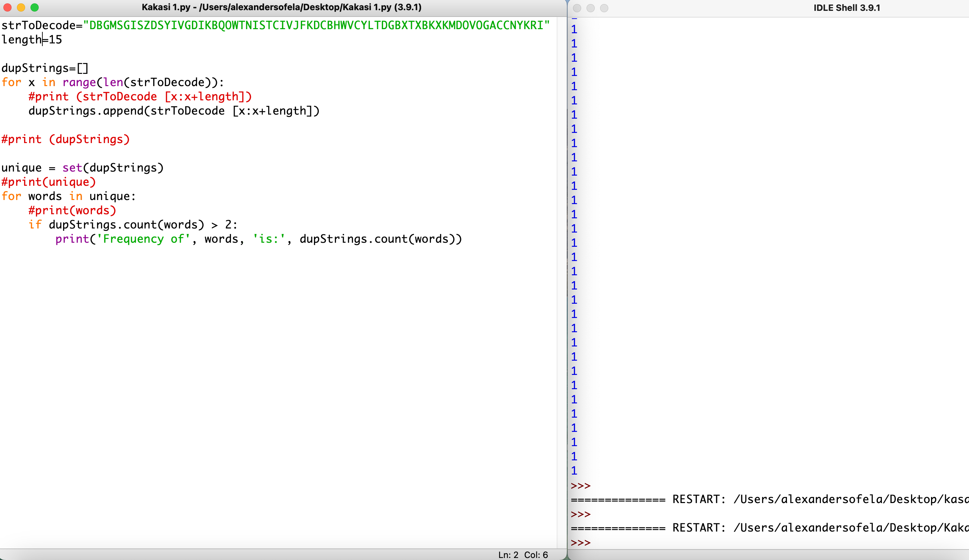Close the IDLE Shell 3.9.1 window

pyautogui.click(x=577, y=8)
